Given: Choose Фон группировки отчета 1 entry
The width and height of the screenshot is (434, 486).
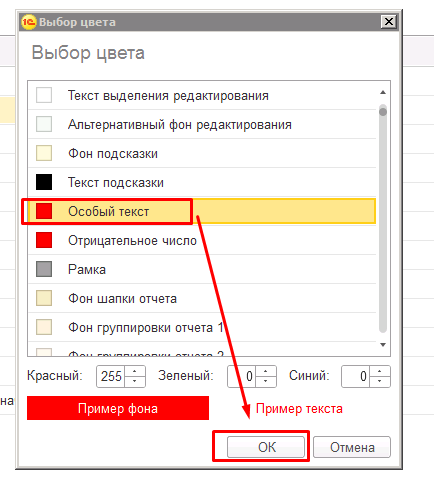Looking at the screenshot, I should coord(202,327).
